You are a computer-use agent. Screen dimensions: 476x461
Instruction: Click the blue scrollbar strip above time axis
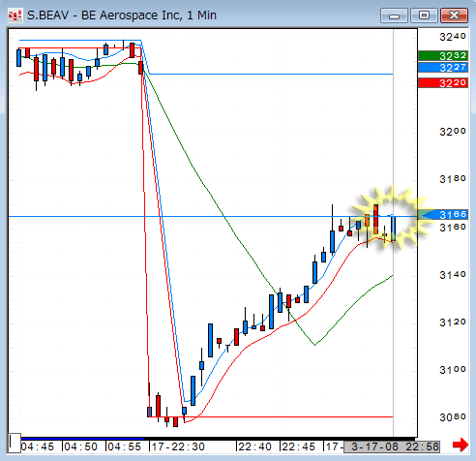(78, 439)
